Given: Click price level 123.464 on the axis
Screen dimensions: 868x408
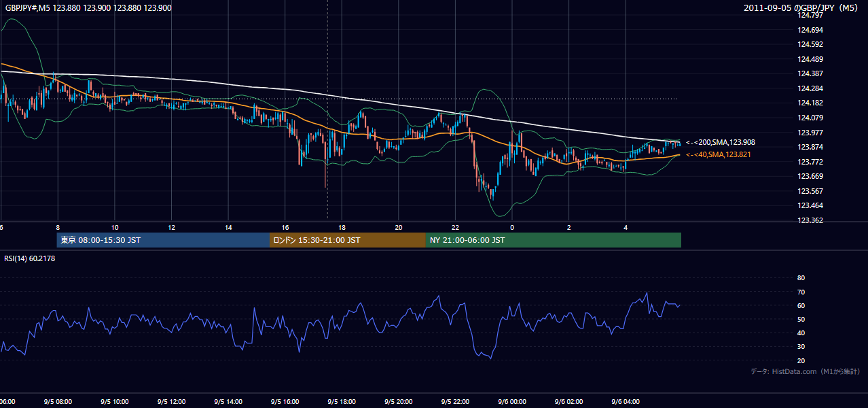Looking at the screenshot, I should pyautogui.click(x=810, y=205).
